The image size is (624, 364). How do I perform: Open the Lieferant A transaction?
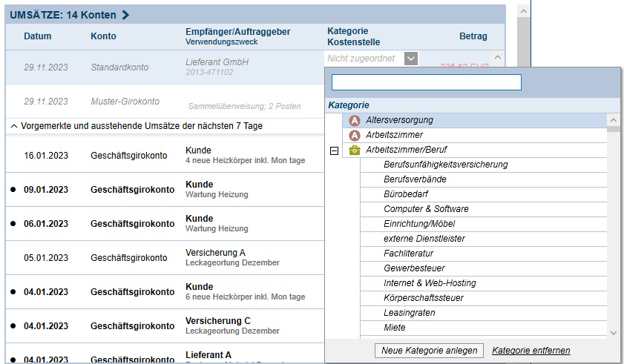click(x=165, y=354)
